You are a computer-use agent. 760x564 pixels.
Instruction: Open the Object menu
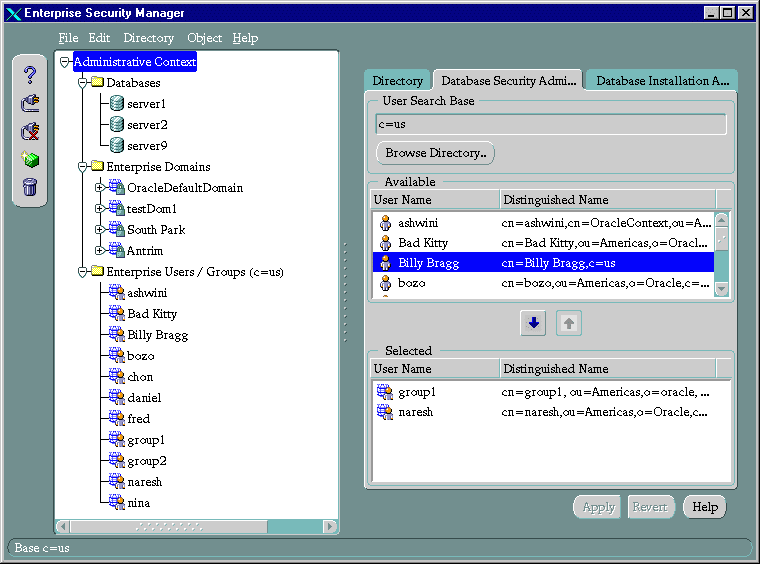point(204,38)
